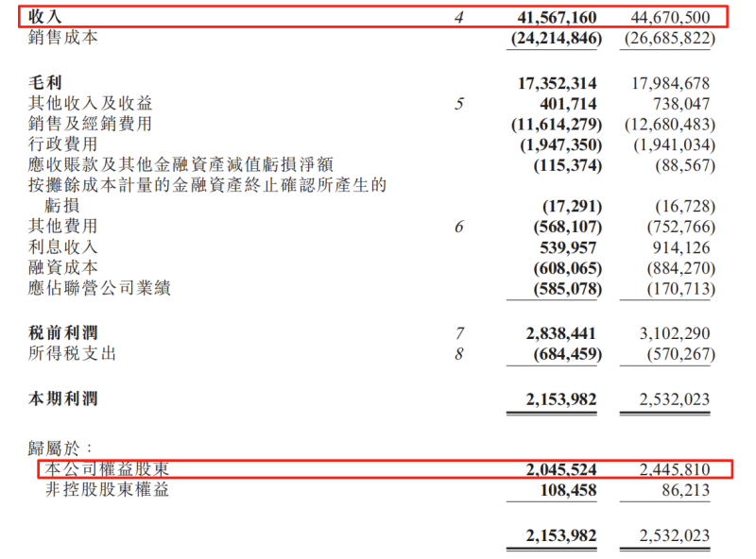Select other income 401,714
The height and width of the screenshot is (559, 756).
[568, 104]
